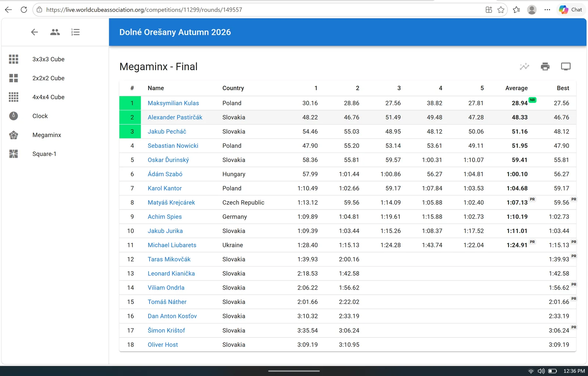Open Copilot Chat in the browser
Screen dimensions: 588x376
[571, 10]
